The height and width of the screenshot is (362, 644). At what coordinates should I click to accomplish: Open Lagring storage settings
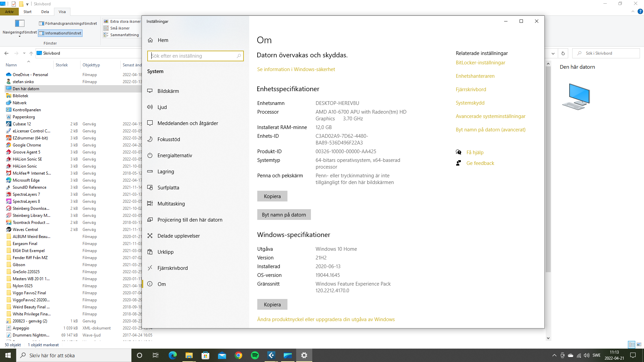click(x=166, y=172)
